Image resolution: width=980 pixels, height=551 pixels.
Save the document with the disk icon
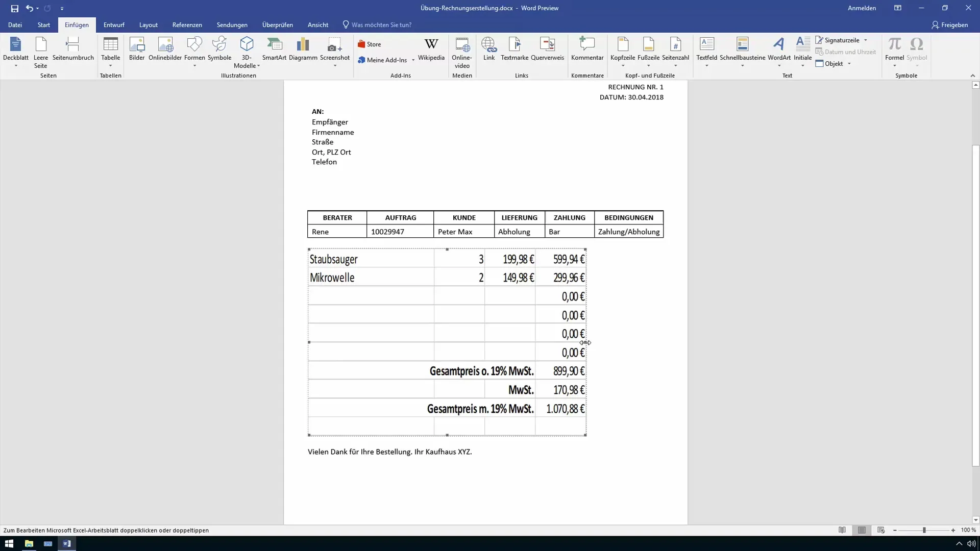[x=15, y=8]
